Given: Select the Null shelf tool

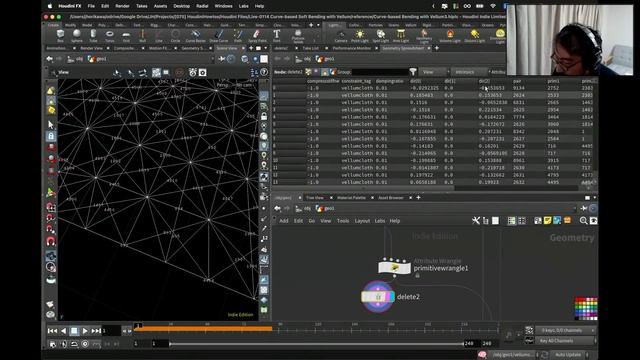Looking at the screenshot, I should click(142, 36).
